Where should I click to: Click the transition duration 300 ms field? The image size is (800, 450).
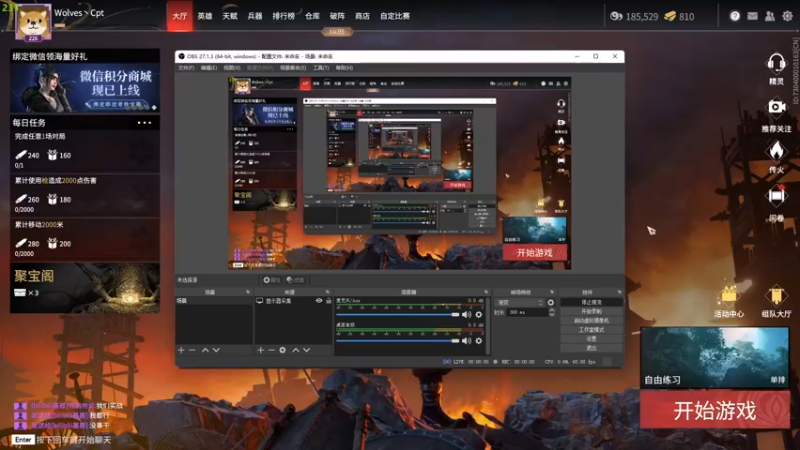tap(527, 312)
